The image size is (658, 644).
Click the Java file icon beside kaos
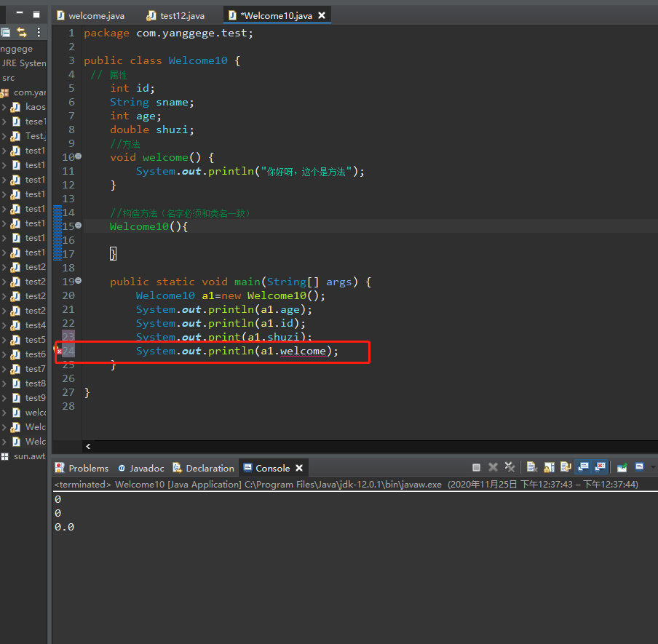pos(15,107)
